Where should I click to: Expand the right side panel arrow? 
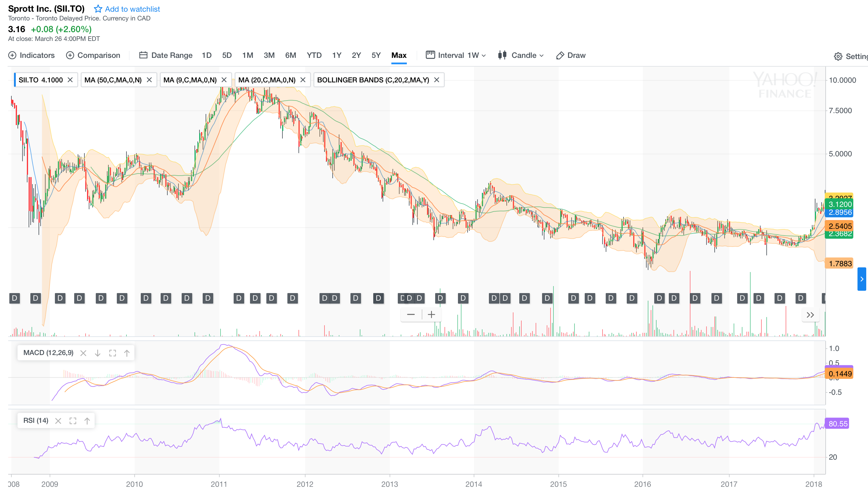[862, 279]
